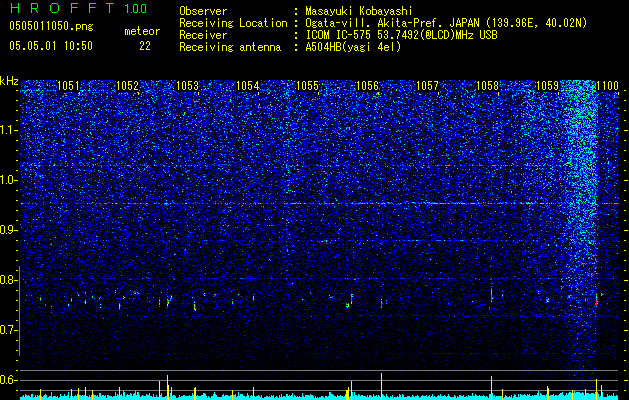This screenshot has width=629, height=400.
Task: Click the meteor label above the count
Action: (142, 31)
